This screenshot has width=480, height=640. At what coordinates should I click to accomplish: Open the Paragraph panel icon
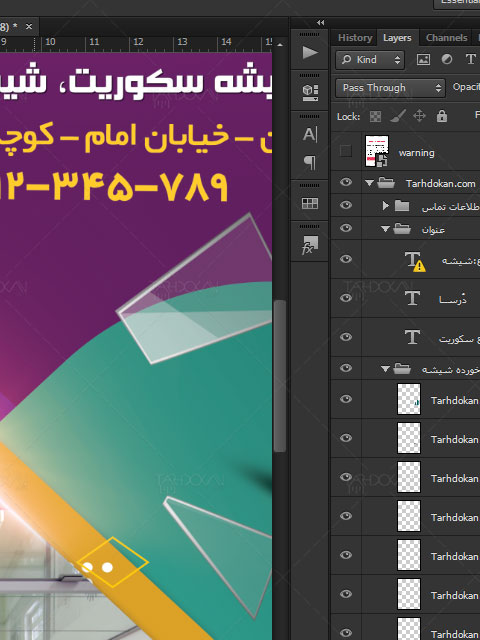pyautogui.click(x=310, y=162)
